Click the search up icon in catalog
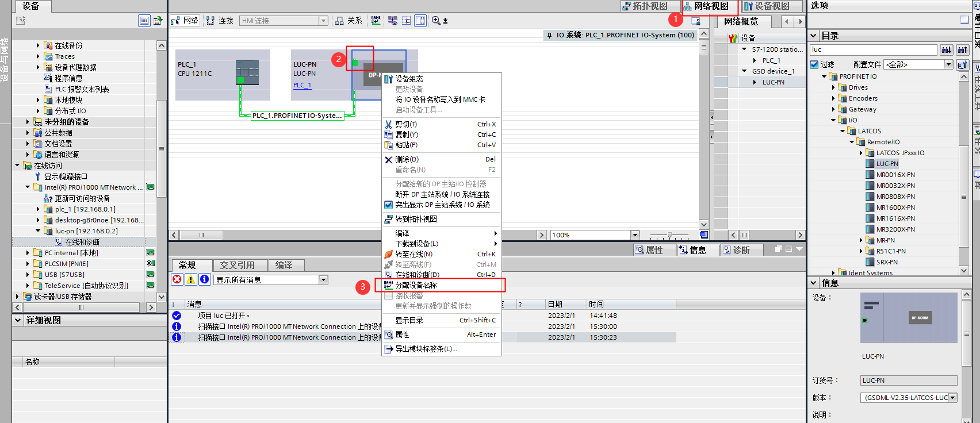This screenshot has width=980, height=423. pos(962,50)
